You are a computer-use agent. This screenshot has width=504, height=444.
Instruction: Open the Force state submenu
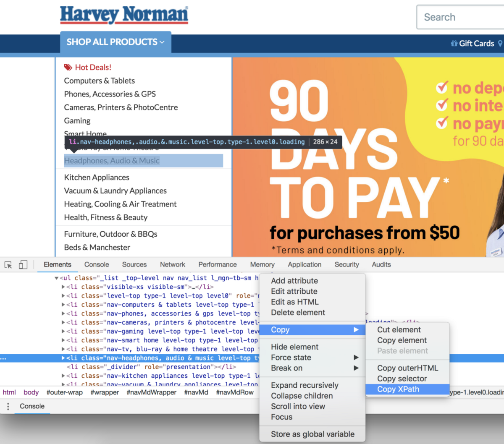point(312,358)
